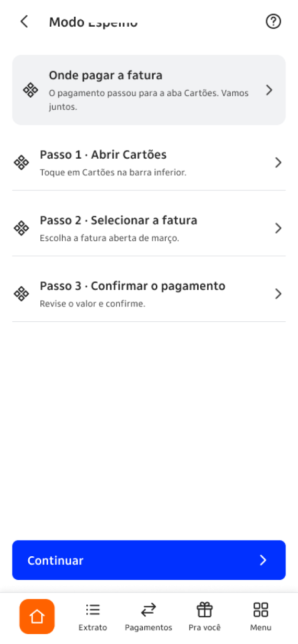Open the Pagamentos transfer arrows icon

click(148, 610)
